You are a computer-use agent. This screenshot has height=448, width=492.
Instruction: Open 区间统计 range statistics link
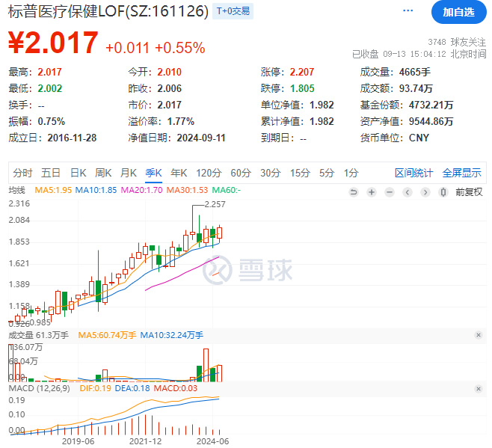click(413, 173)
